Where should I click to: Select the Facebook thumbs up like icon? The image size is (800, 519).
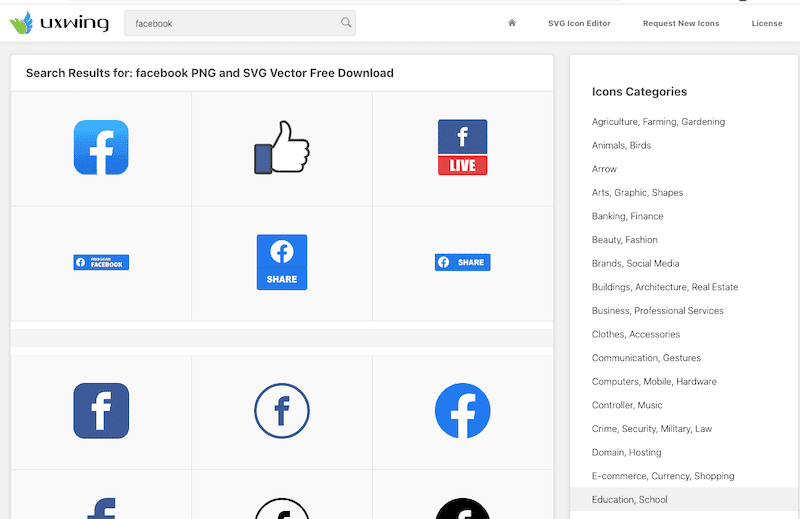281,148
